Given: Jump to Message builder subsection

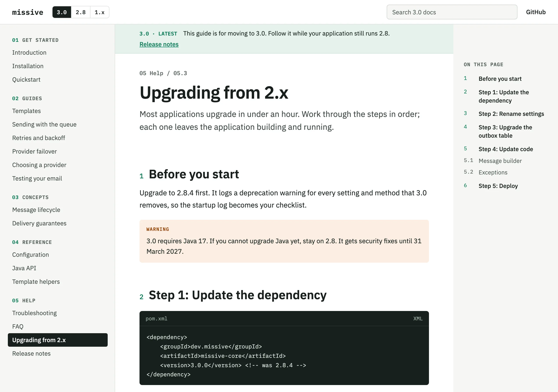Looking at the screenshot, I should 500,161.
